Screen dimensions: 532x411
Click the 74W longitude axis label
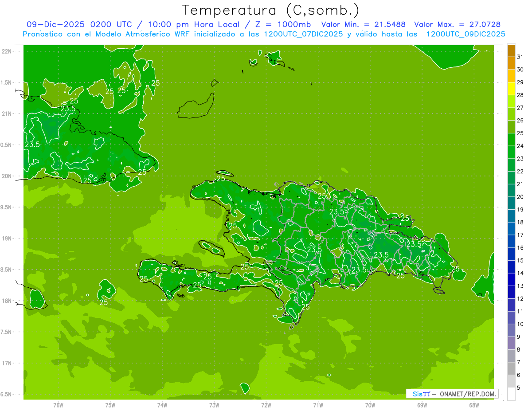162,405
